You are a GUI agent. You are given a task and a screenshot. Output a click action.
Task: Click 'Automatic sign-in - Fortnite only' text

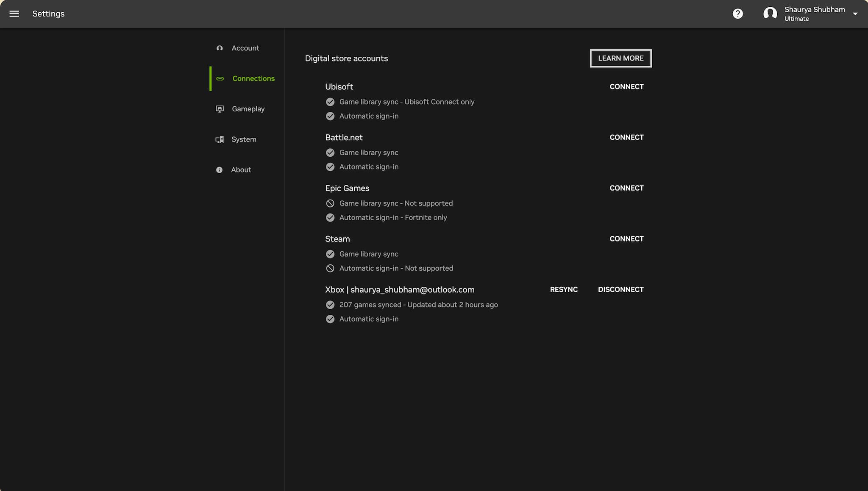click(x=393, y=218)
